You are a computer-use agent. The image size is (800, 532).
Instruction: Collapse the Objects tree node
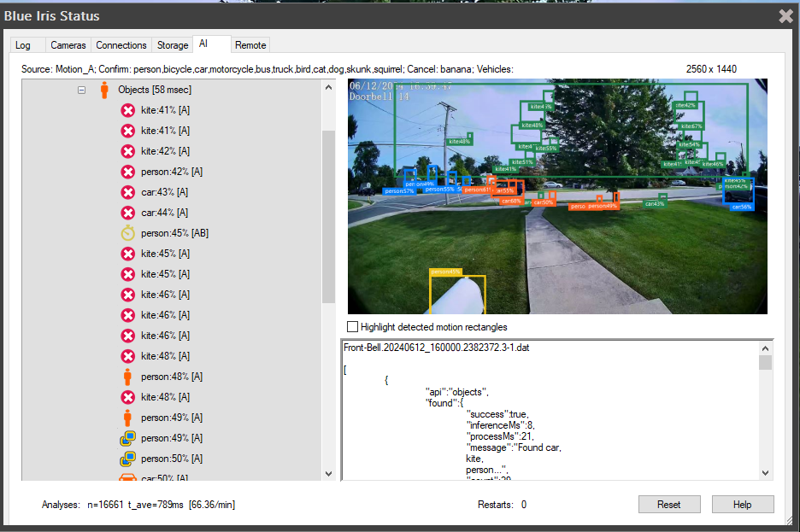coord(82,91)
